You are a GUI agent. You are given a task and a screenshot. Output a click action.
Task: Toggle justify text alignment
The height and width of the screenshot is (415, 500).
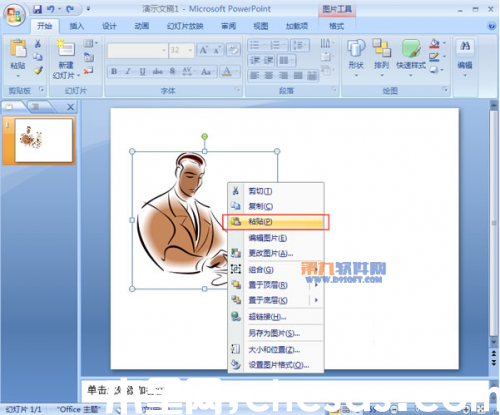coord(298,76)
